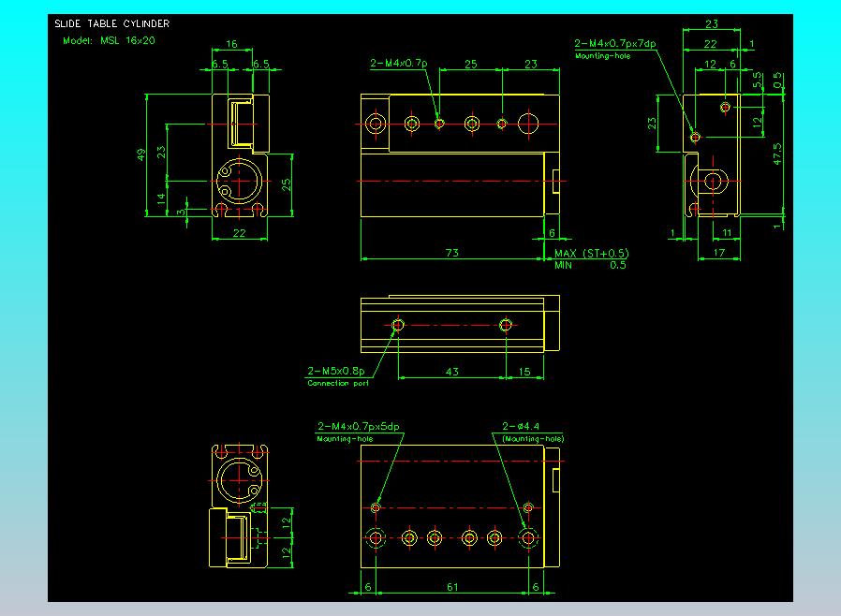
Task: Click the "SLIDE TABLE CYLINDER" title text
Action: pos(112,23)
